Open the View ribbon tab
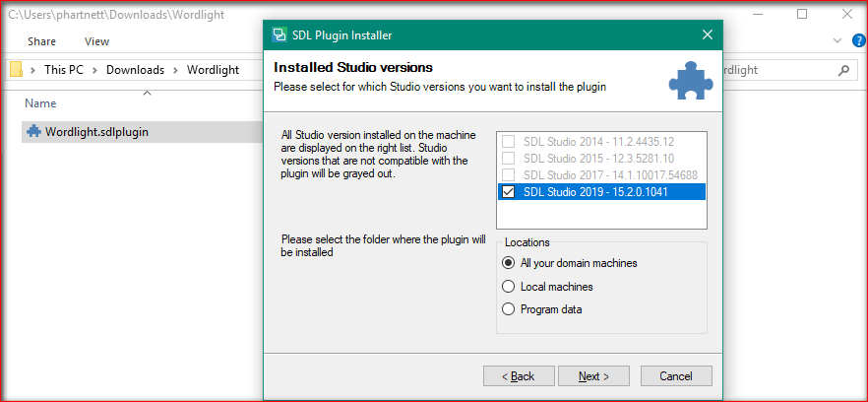Screen dimensions: 868x402 pos(96,41)
